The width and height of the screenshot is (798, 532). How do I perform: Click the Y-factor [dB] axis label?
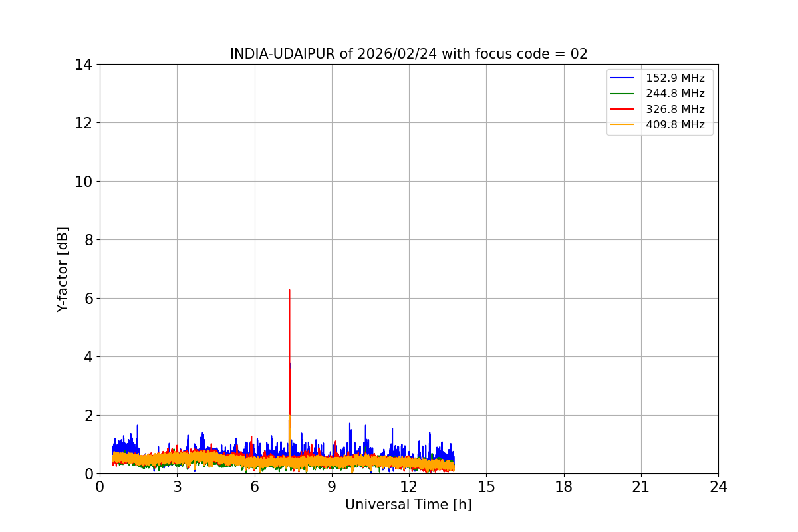pos(63,269)
